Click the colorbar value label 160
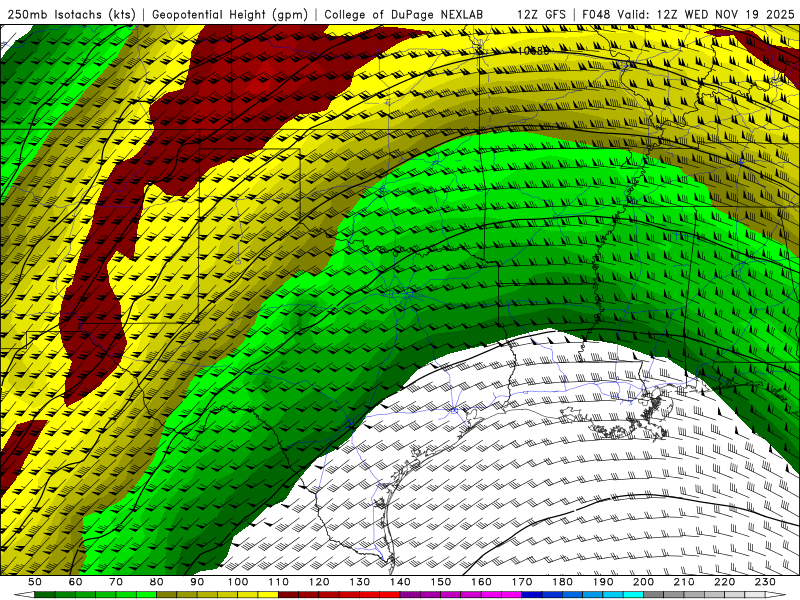 pyautogui.click(x=481, y=582)
